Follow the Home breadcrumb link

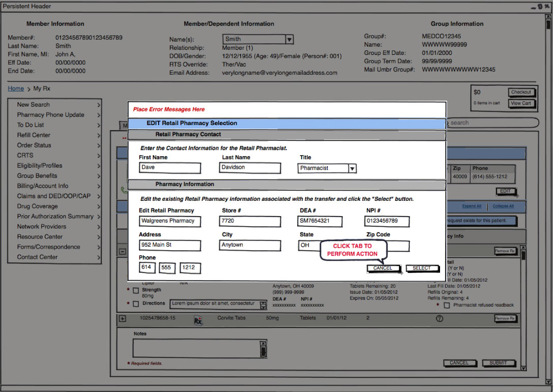pyautogui.click(x=16, y=88)
